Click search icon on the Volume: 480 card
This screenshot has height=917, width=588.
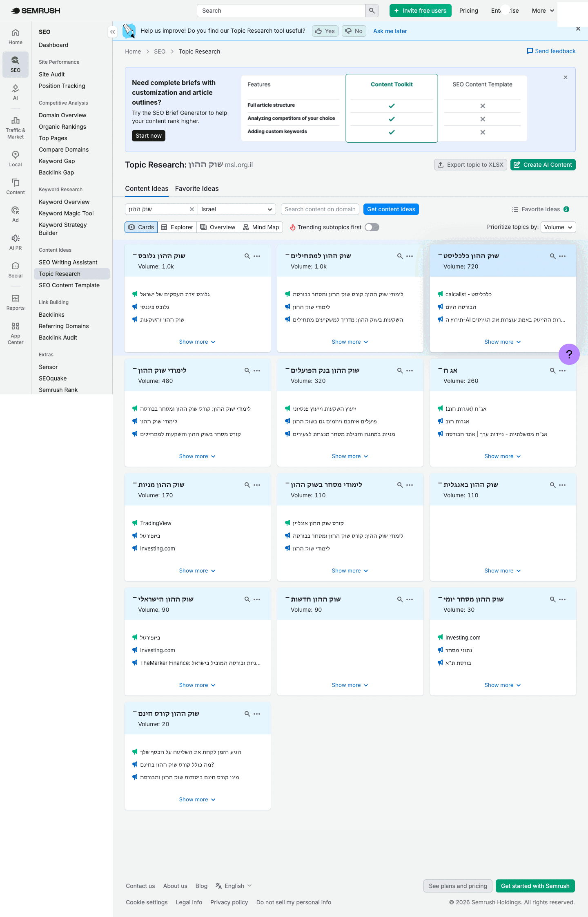[x=247, y=371]
